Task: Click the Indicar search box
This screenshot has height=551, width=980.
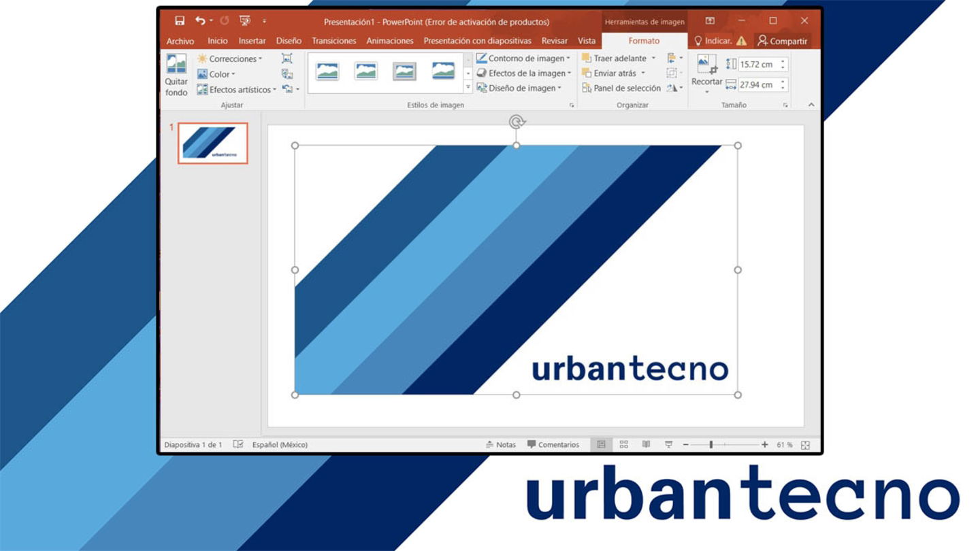Action: point(713,41)
